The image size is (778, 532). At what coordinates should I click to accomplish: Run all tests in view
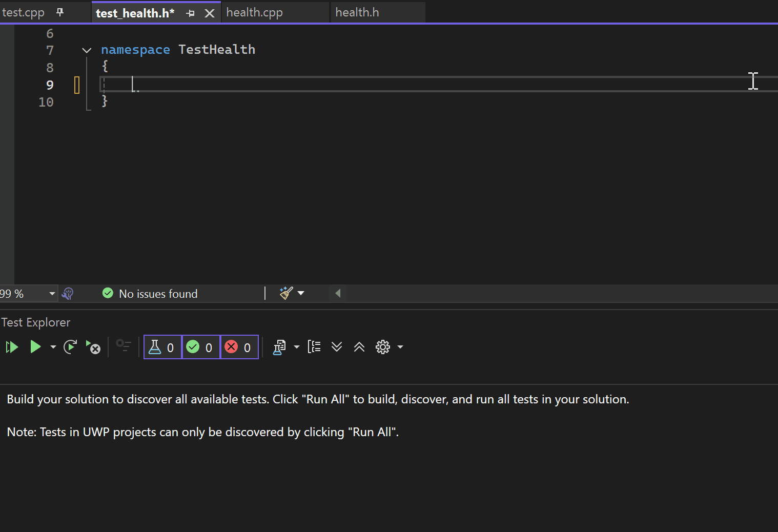(12, 347)
